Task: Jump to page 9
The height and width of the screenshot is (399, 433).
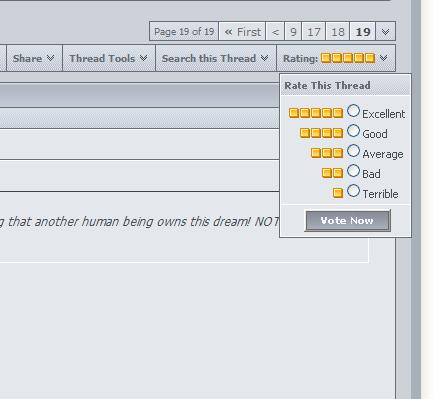Action: [293, 32]
